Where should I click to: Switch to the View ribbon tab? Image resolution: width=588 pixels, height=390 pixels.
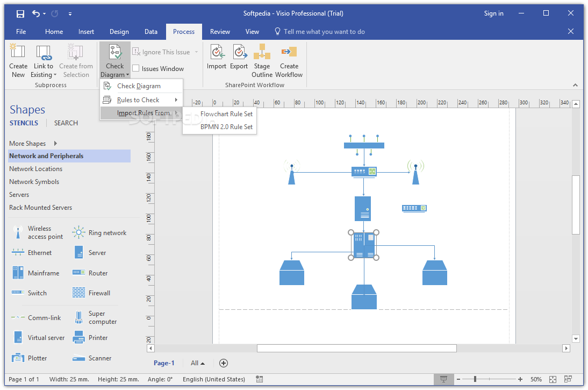253,32
